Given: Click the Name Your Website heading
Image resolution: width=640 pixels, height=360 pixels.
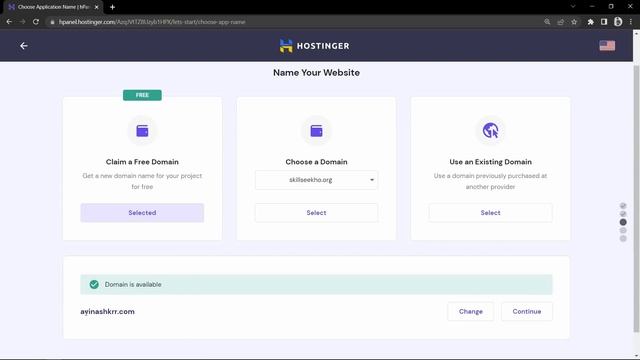Looking at the screenshot, I should click(316, 73).
